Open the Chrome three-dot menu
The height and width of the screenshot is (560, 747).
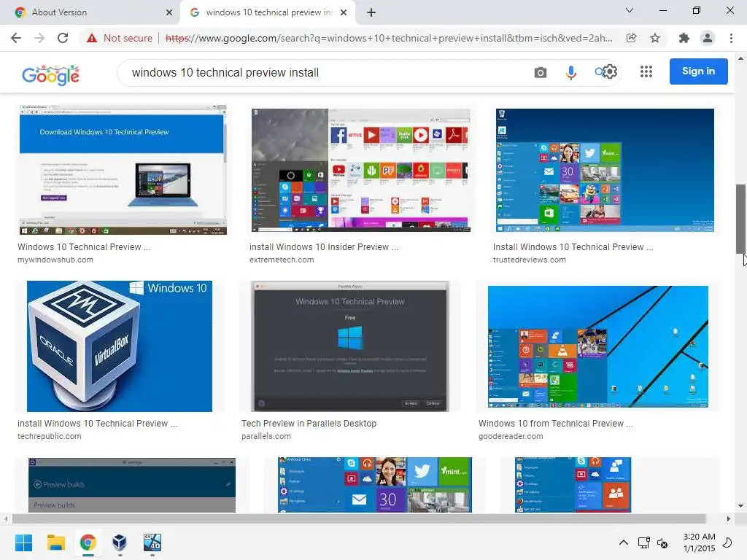pyautogui.click(x=731, y=38)
